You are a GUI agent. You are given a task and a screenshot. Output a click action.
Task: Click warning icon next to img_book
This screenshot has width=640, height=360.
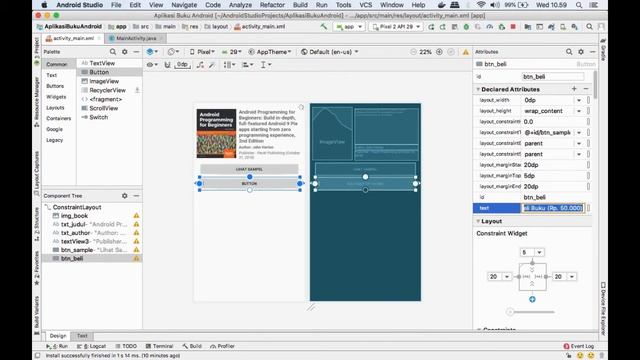(x=136, y=216)
